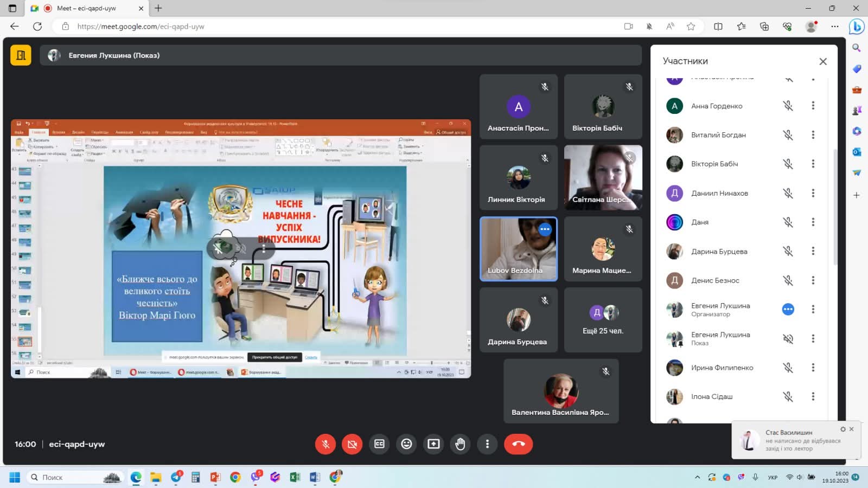
Task: Open options menu for Анна Горденко
Action: [x=813, y=106]
